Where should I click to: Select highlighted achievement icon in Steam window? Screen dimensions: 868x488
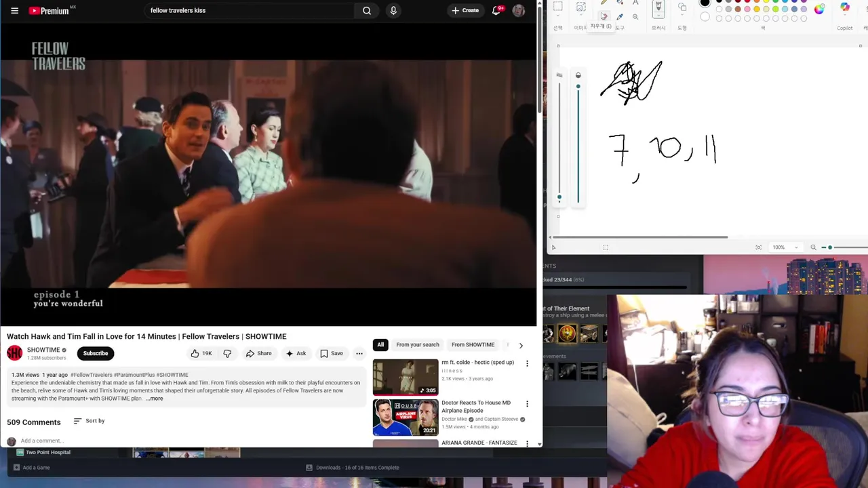[x=567, y=333]
